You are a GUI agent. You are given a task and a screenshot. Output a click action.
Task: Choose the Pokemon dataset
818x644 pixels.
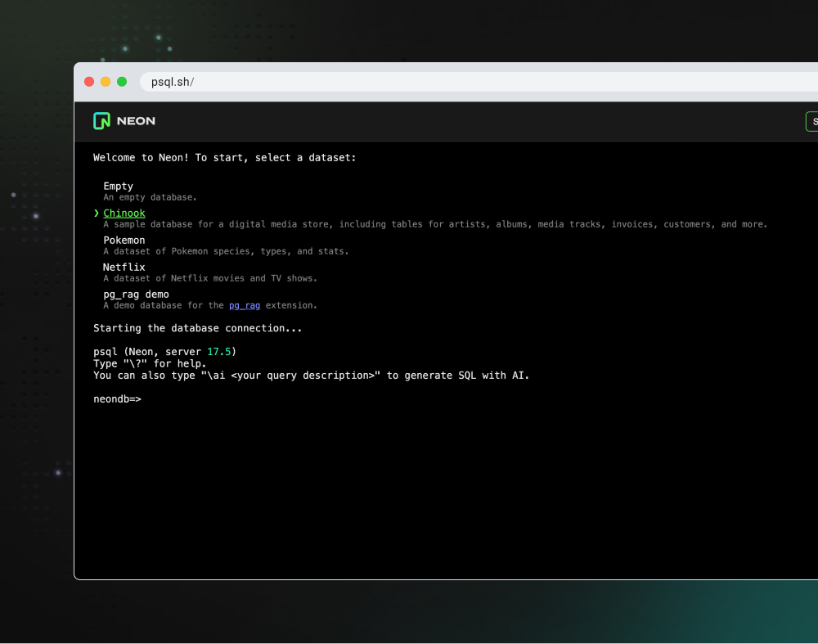pos(124,241)
